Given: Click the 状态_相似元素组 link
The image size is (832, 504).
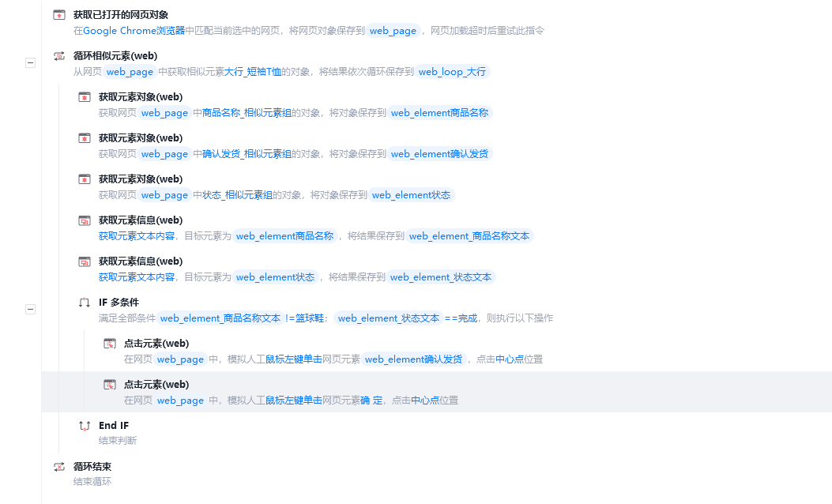Looking at the screenshot, I should (237, 195).
